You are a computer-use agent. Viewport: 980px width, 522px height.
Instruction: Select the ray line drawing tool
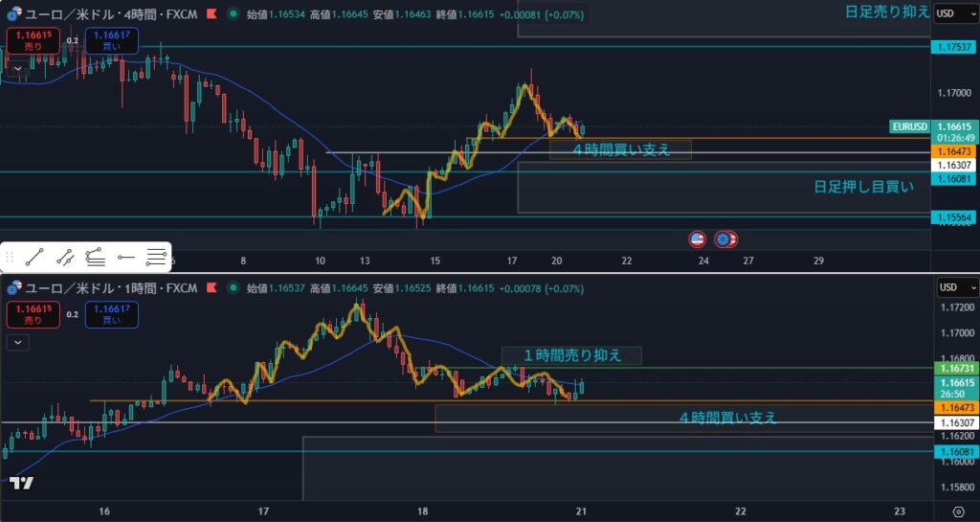[x=65, y=257]
